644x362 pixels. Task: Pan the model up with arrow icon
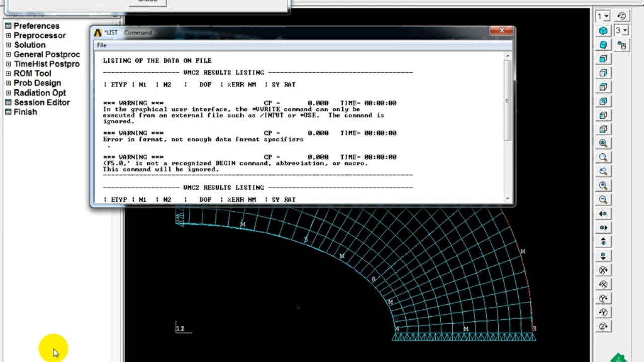603,242
